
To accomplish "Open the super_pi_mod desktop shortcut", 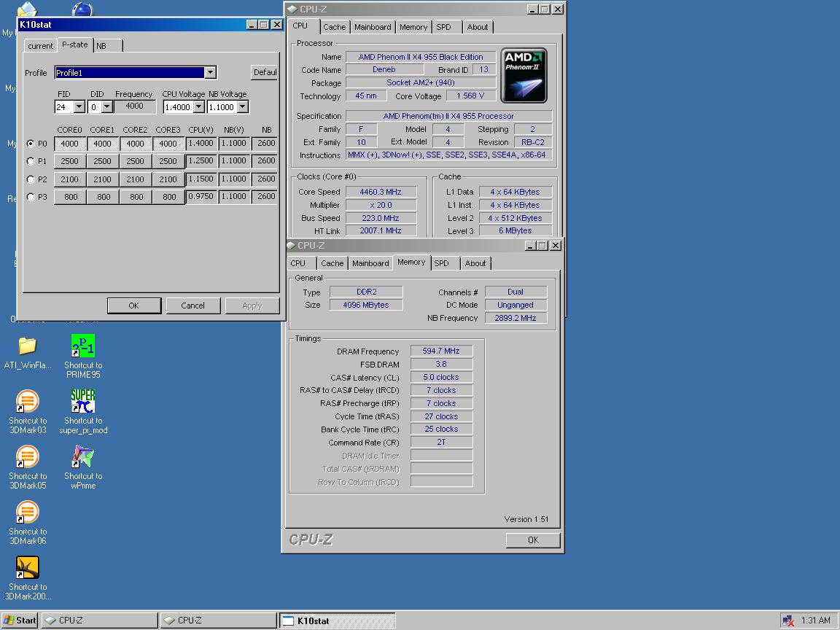I will [x=83, y=402].
